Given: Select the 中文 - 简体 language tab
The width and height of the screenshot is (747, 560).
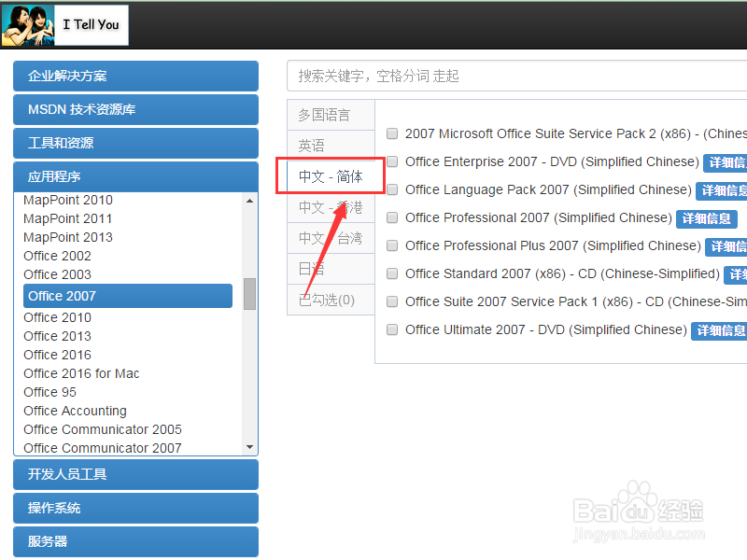Looking at the screenshot, I should coord(331,176).
